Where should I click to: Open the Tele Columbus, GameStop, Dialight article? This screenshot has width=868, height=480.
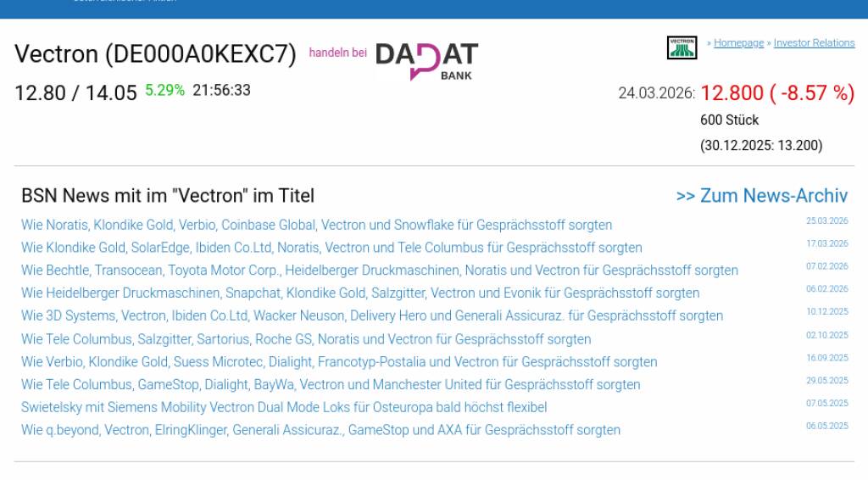331,385
